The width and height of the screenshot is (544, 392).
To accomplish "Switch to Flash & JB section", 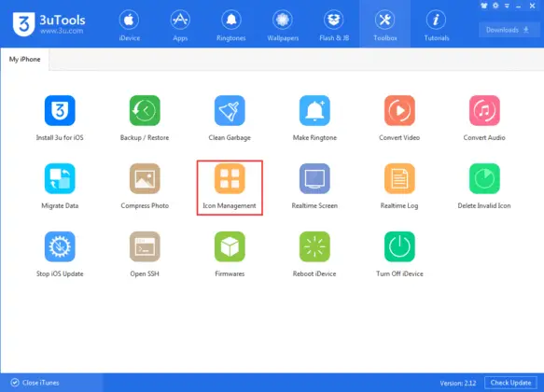I will pyautogui.click(x=334, y=25).
